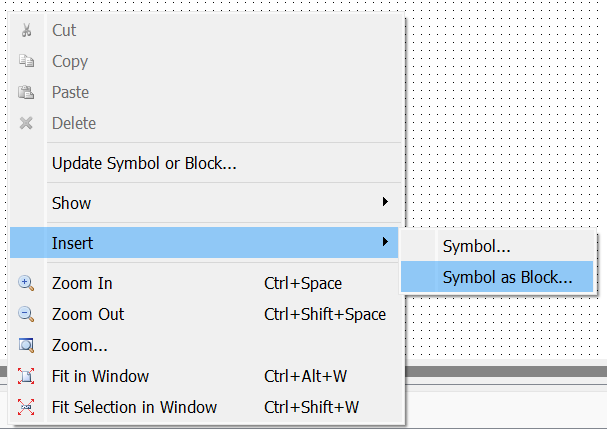Click the Cut scissors icon
This screenshot has height=433, width=607.
click(x=27, y=31)
